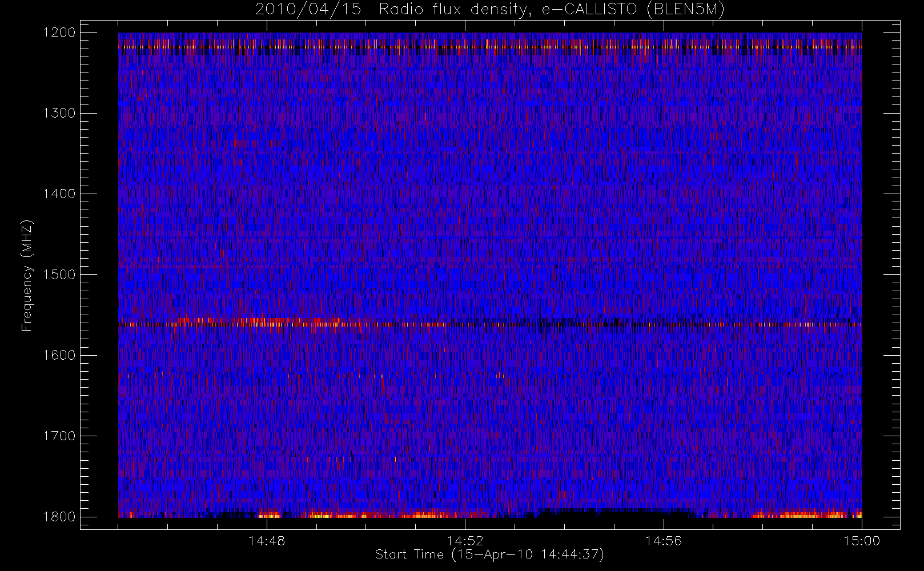
Task: Select the 1700 frequency axis label
Action: pyautogui.click(x=59, y=436)
